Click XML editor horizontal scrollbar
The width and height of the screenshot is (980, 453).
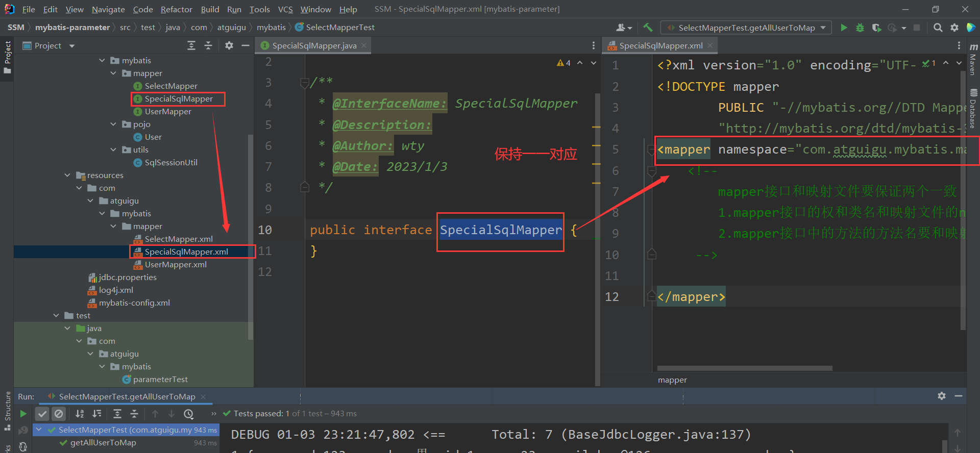click(x=745, y=368)
